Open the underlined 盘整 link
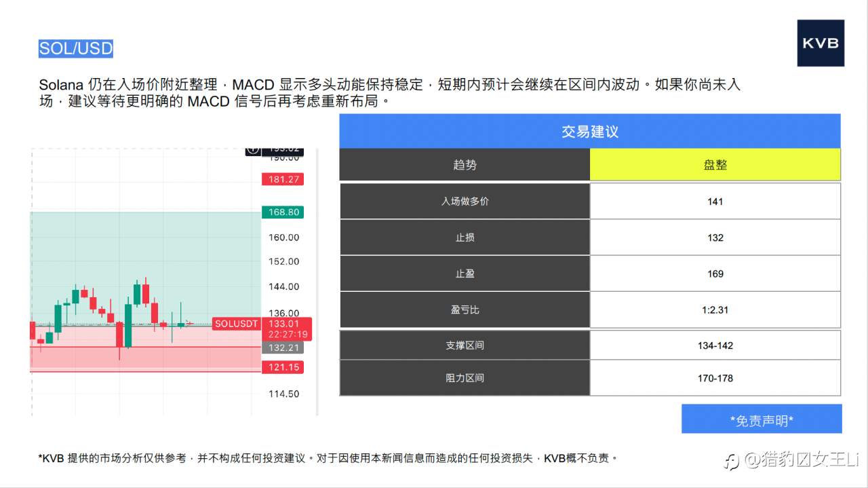This screenshot has width=868, height=488. (715, 164)
